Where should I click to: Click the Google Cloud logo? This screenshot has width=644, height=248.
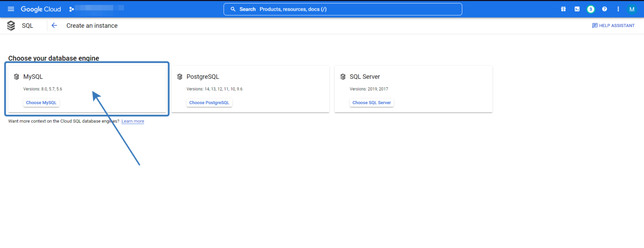[41, 9]
